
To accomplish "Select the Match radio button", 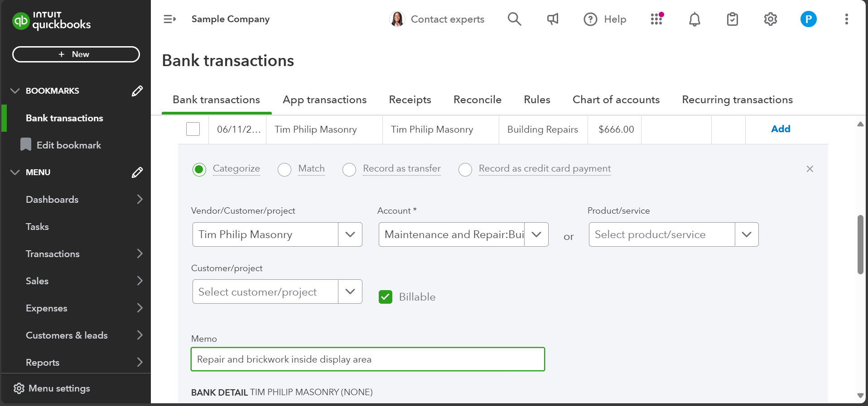I will click(285, 170).
